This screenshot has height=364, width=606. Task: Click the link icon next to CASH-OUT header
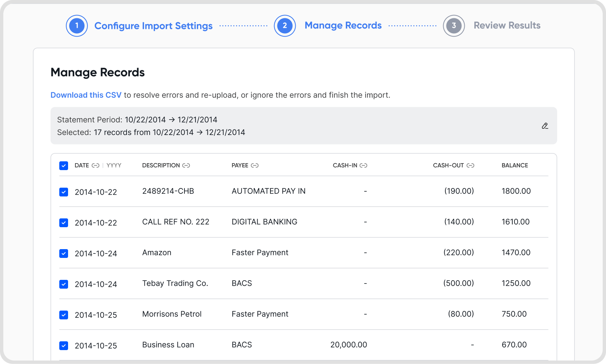click(471, 165)
